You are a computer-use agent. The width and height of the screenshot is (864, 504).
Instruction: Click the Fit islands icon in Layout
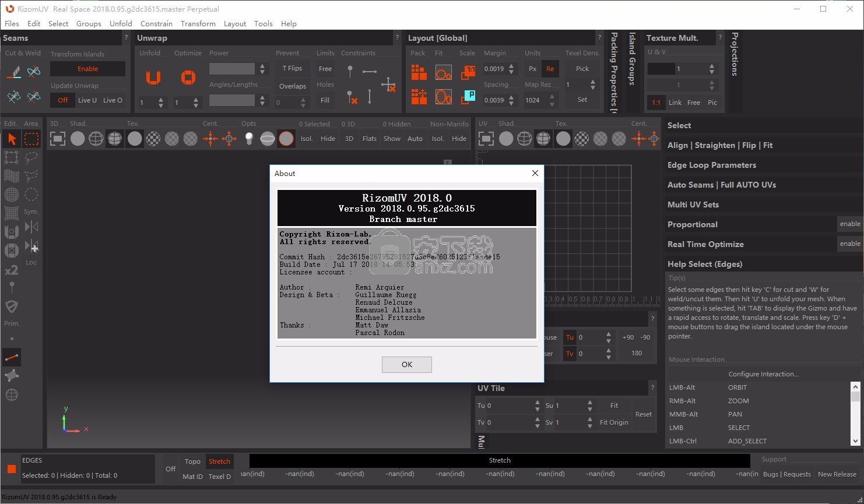[x=444, y=72]
